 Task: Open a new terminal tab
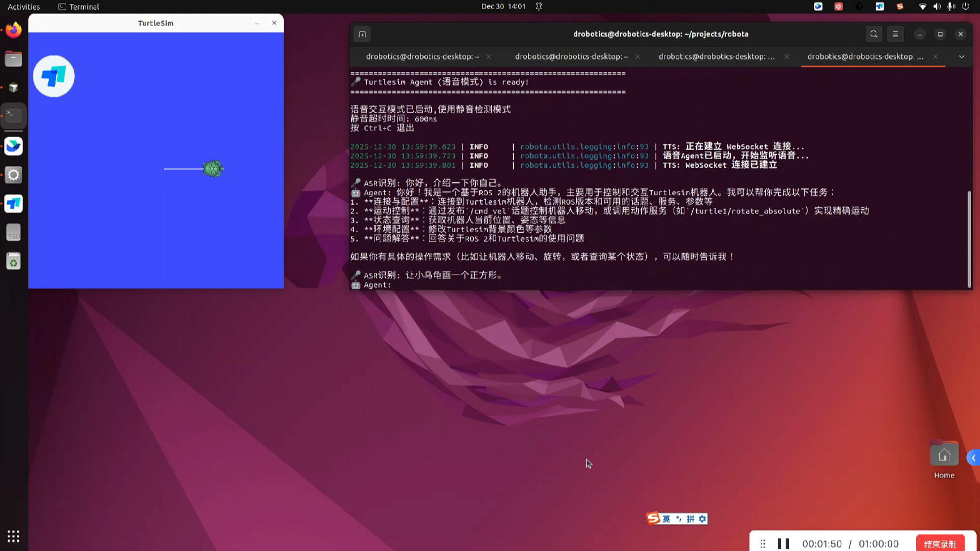pyautogui.click(x=362, y=34)
